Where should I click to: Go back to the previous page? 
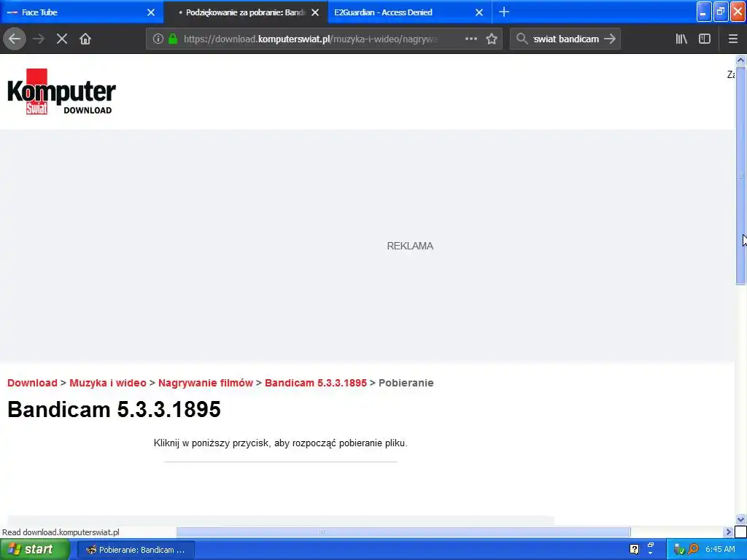coord(15,39)
